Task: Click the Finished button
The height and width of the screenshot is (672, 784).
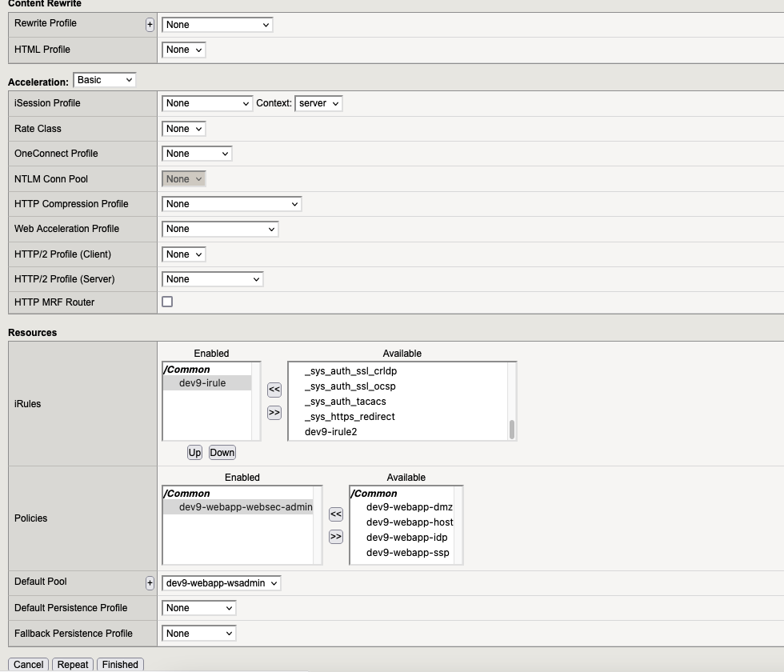Action: [x=120, y=665]
